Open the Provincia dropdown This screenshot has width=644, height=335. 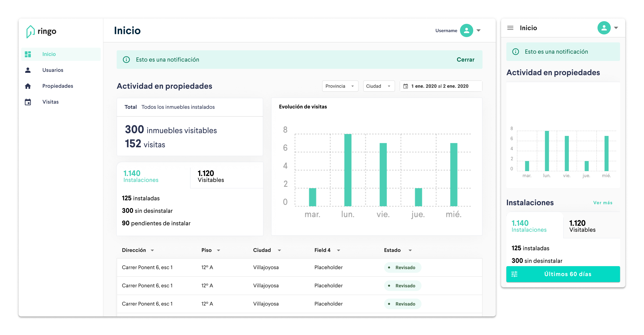340,86
